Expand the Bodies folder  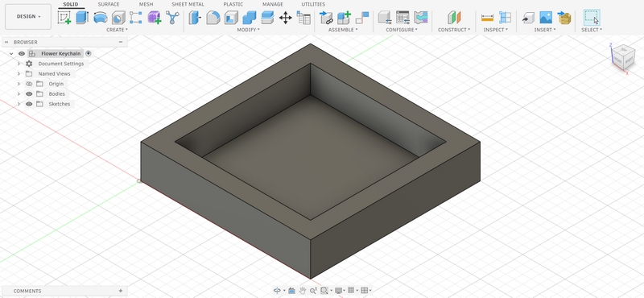(19, 94)
